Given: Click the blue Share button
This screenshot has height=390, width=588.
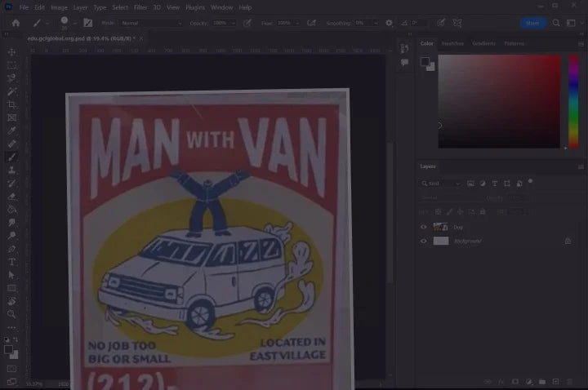Looking at the screenshot, I should click(532, 23).
